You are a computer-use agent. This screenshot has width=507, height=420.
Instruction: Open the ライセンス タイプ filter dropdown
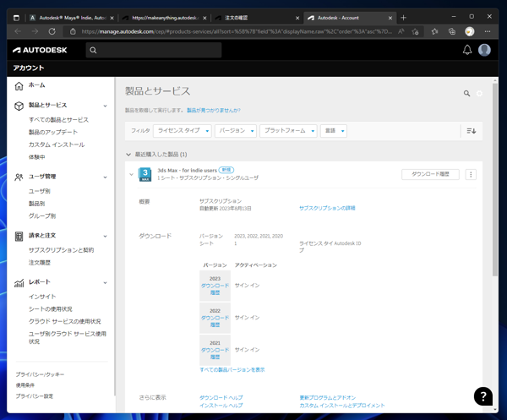pyautogui.click(x=183, y=131)
